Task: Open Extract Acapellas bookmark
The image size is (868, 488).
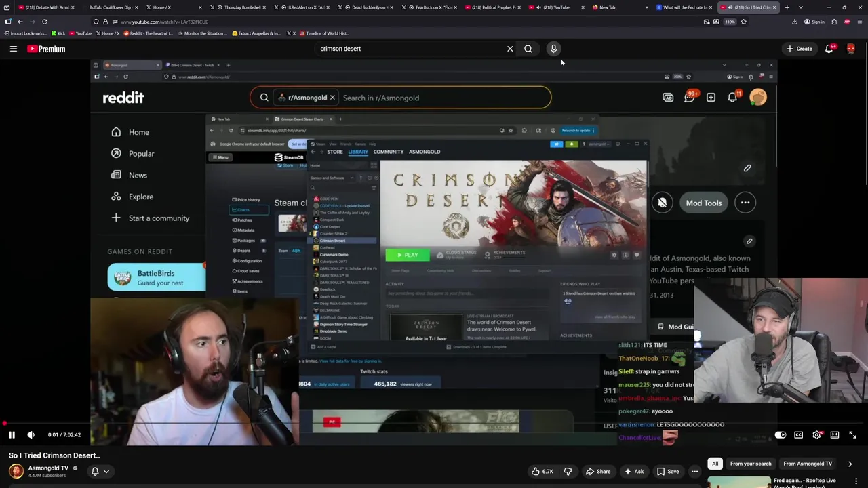Action: [256, 33]
